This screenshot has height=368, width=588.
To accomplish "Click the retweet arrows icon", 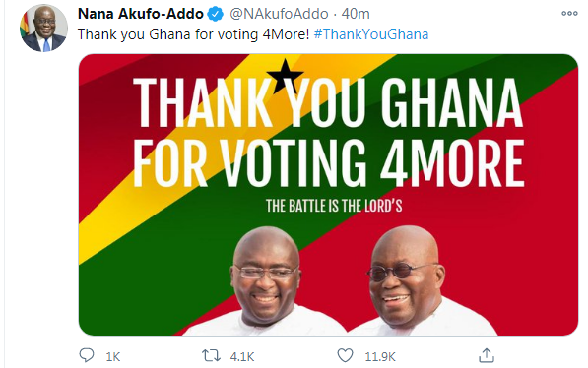I will pyautogui.click(x=211, y=355).
